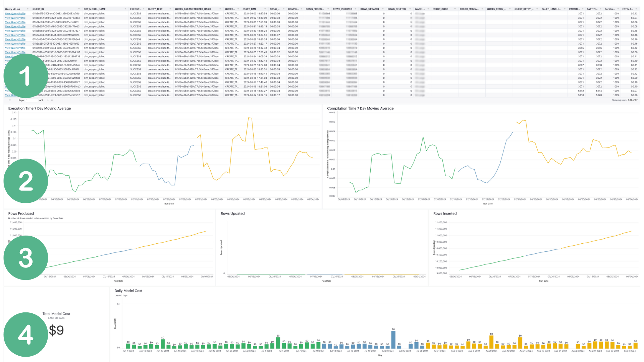Expand the DBT_MODEL_NAME column menu arrow
The image size is (644, 362).
[125, 9]
